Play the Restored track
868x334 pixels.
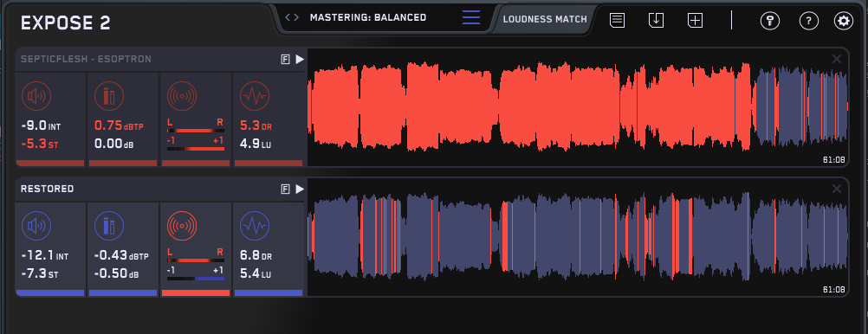[300, 189]
